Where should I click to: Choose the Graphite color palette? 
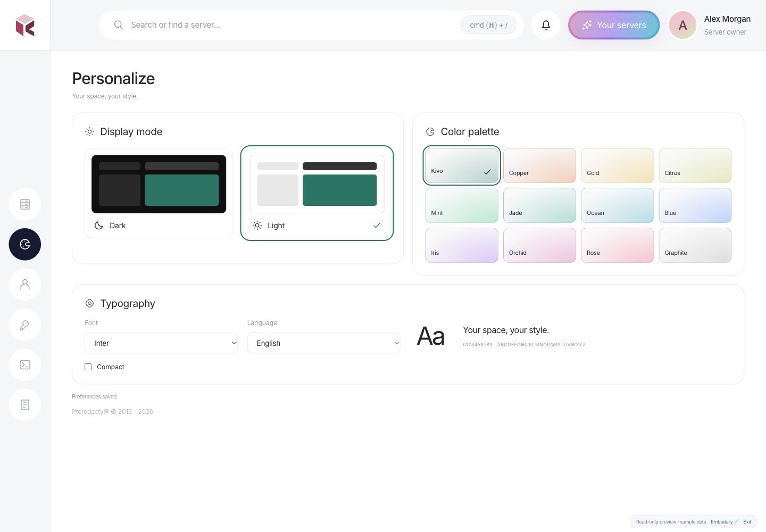[695, 245]
